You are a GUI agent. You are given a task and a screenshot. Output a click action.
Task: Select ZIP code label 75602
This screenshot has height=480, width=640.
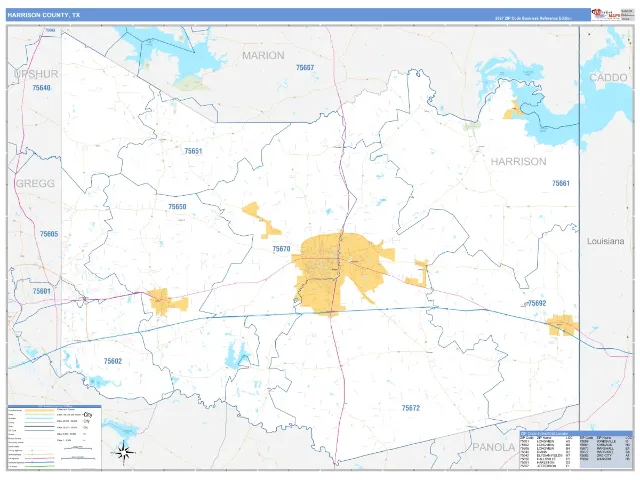(x=113, y=361)
